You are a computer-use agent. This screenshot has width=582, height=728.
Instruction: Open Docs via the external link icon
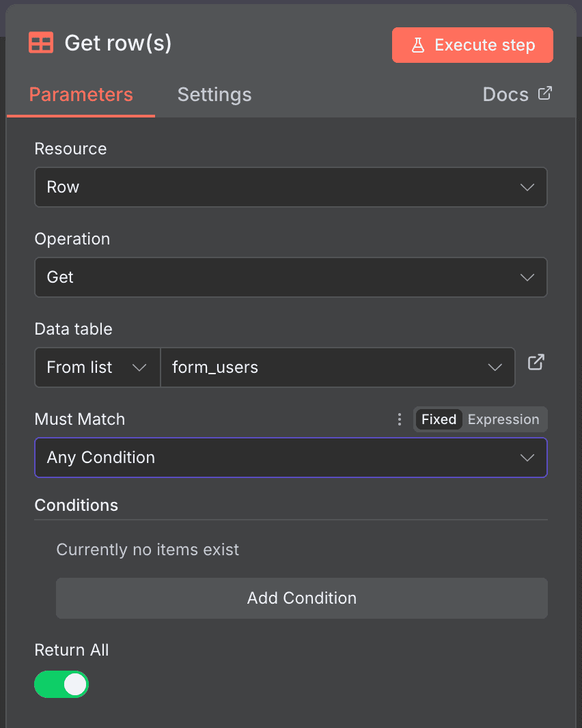543,93
